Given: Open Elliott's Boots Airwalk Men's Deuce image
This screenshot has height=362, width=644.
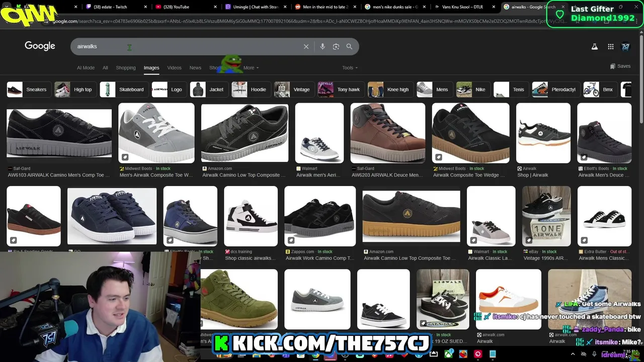Looking at the screenshot, I should 604,133.
